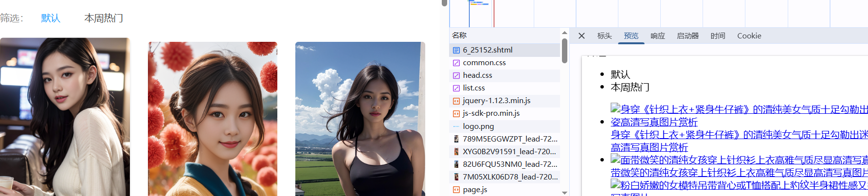Image resolution: width=868 pixels, height=196 pixels.
Task: Click document icon of 6_25152.shtml
Action: 456,50
